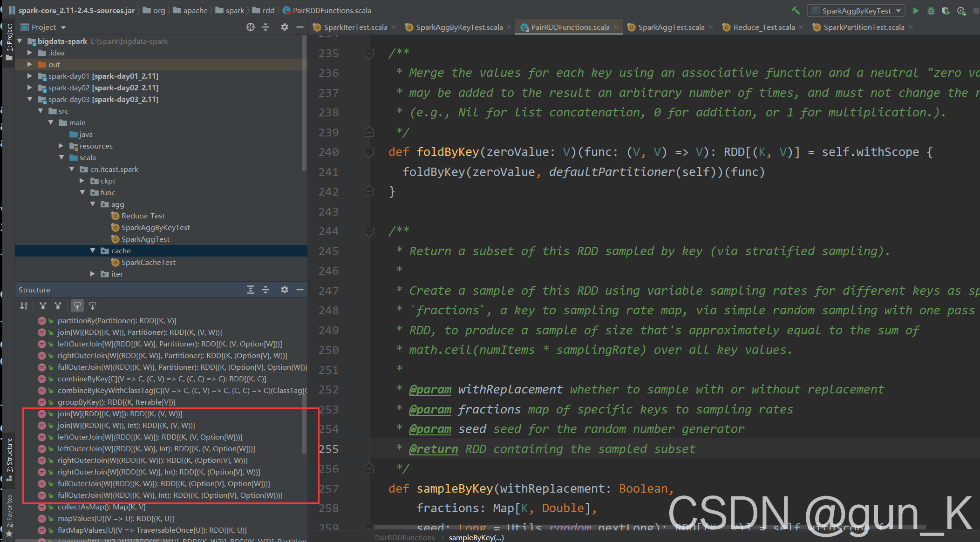Toggle show inherited members in Structure
The width and height of the screenshot is (980, 542).
tap(43, 306)
